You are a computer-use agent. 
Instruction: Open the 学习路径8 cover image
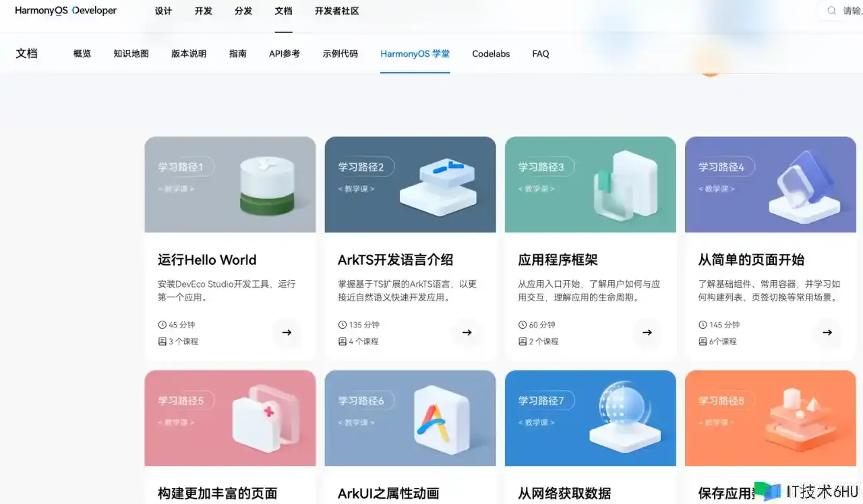click(x=771, y=418)
